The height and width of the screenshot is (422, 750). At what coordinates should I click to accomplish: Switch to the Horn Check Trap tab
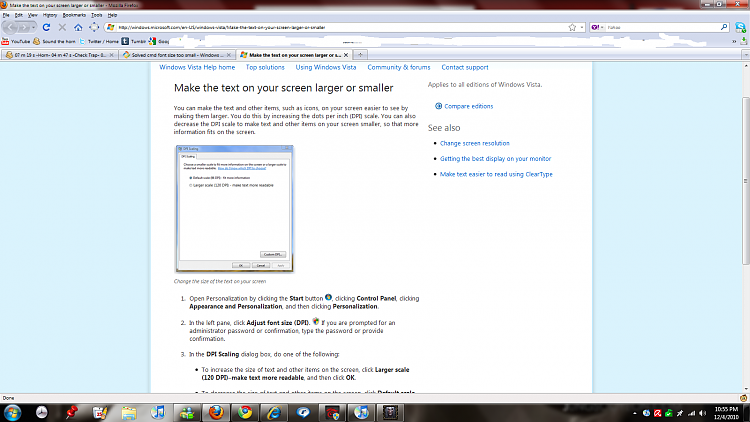[59, 55]
